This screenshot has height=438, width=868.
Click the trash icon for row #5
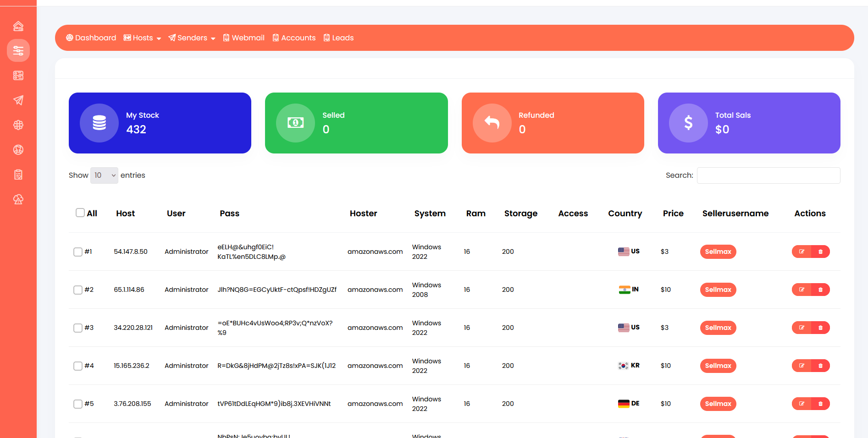pos(820,404)
